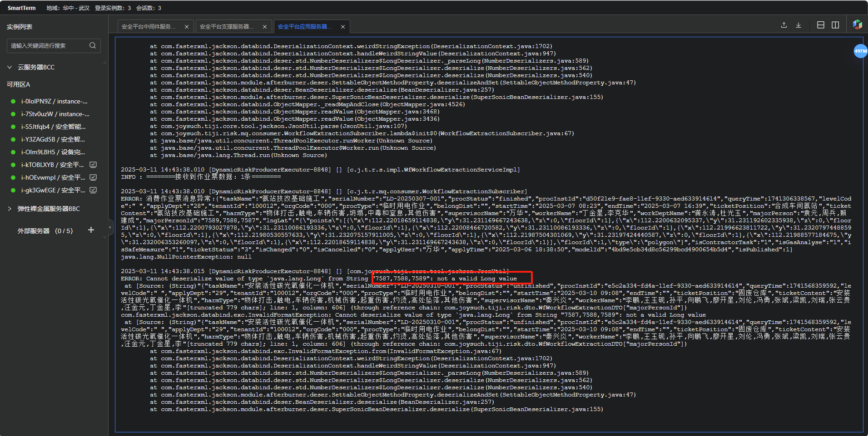Open instance i-0lolPN9Z
Viewport: 868px width, 436px height.
click(54, 101)
